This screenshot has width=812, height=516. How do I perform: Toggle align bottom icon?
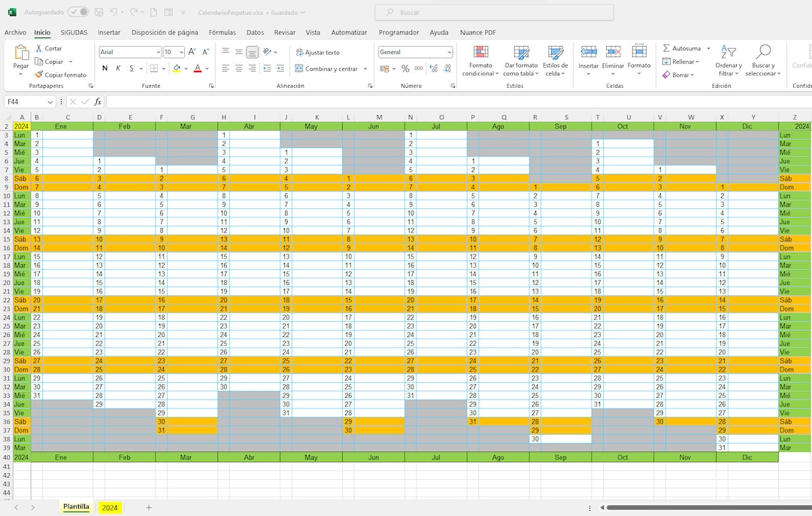coord(252,51)
